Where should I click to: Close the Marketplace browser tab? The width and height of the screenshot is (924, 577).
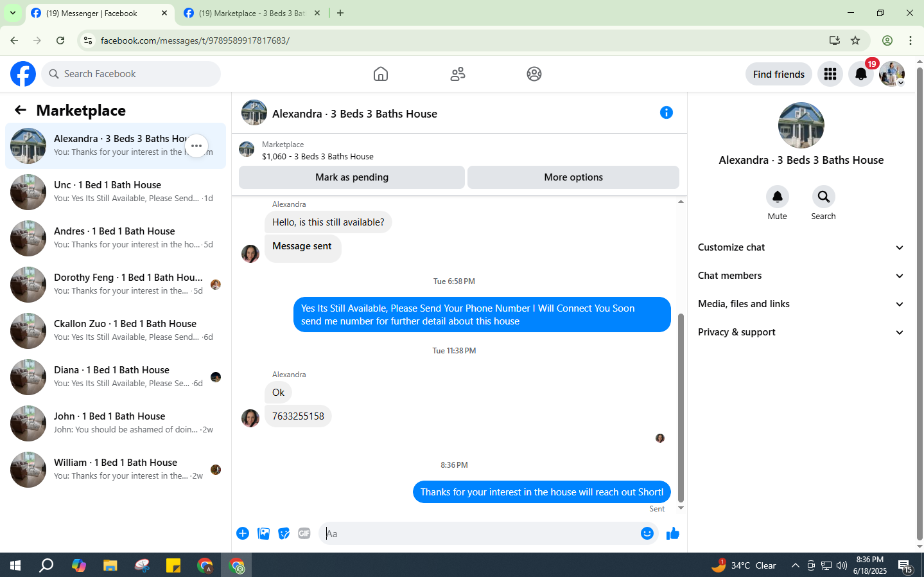point(317,13)
